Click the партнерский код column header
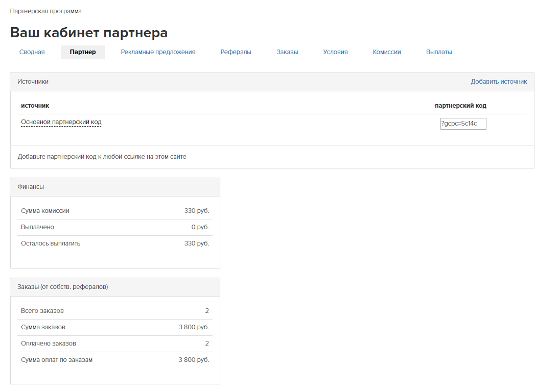Screen dimensions: 536x392 pyautogui.click(x=460, y=106)
